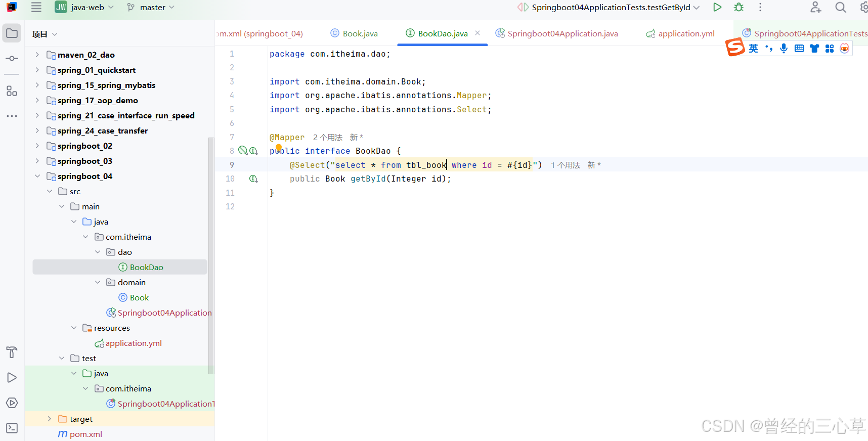Collapse the dao package
The height and width of the screenshot is (441, 868).
(x=98, y=252)
